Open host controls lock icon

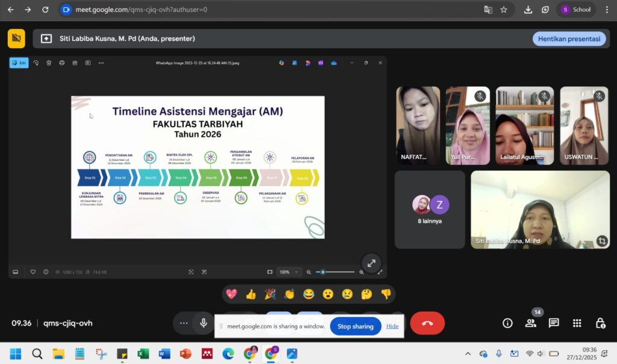pos(600,323)
